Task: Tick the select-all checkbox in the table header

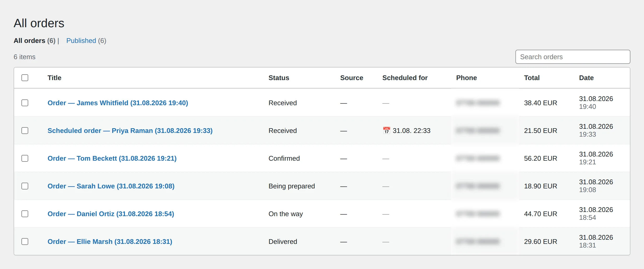Action: pos(25,78)
